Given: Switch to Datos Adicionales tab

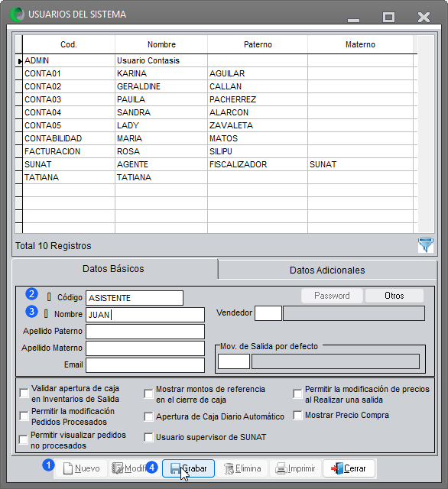Looking at the screenshot, I should tap(327, 270).
